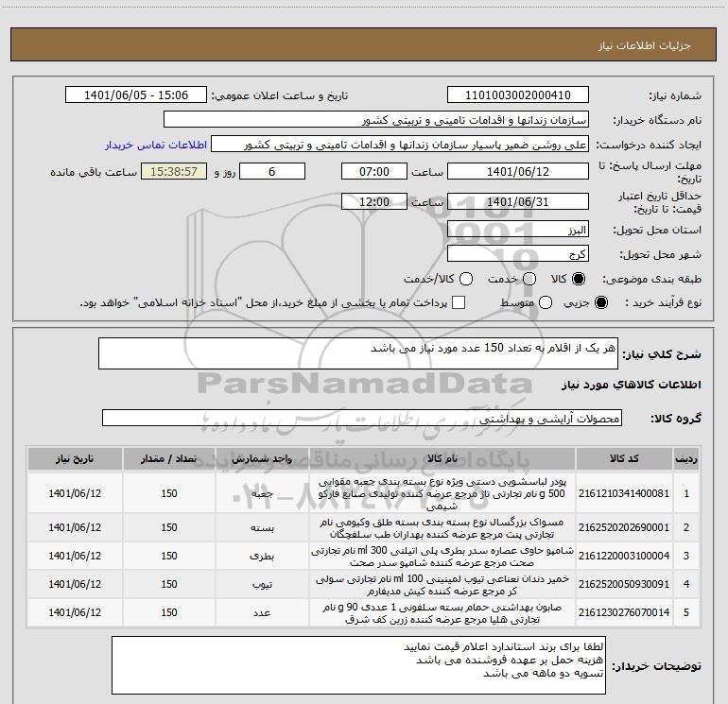
Task: Click the unit cell عدد
Action: point(262,613)
